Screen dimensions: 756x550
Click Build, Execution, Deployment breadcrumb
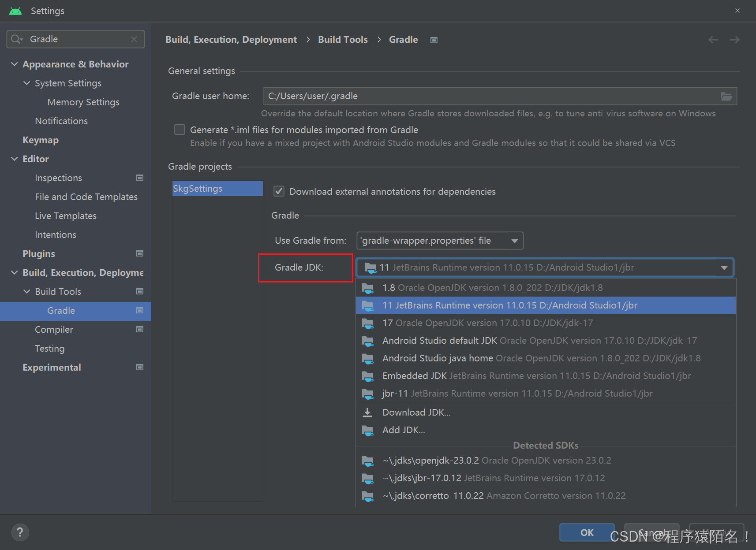coord(231,39)
